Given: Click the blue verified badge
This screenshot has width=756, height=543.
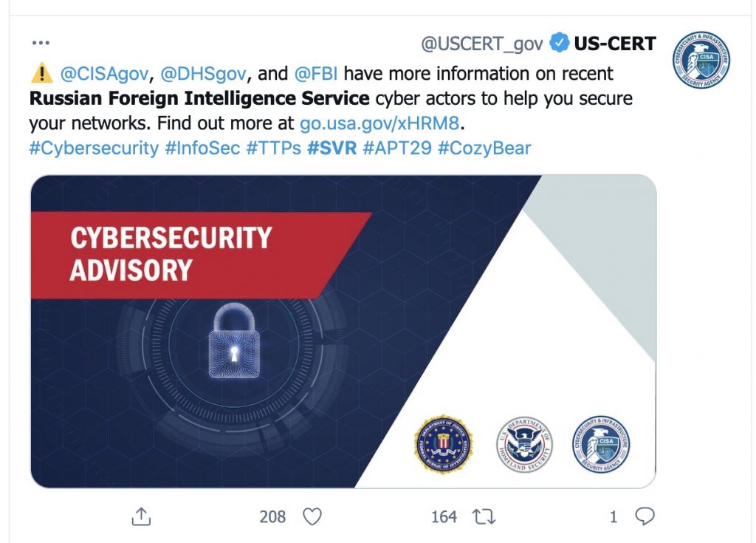Looking at the screenshot, I should (560, 44).
